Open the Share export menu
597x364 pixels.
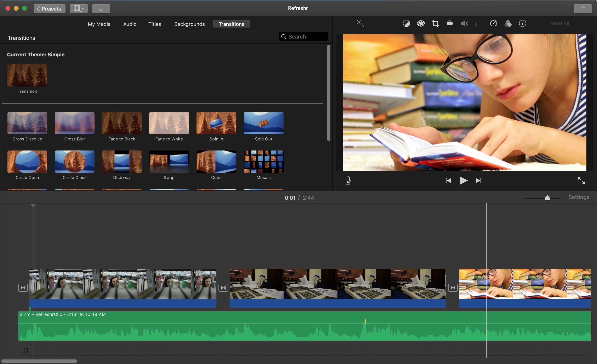tap(583, 9)
